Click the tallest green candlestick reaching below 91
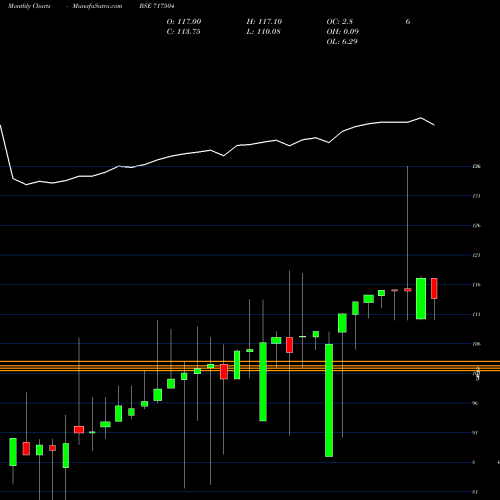500x500 pixels. coord(329,400)
